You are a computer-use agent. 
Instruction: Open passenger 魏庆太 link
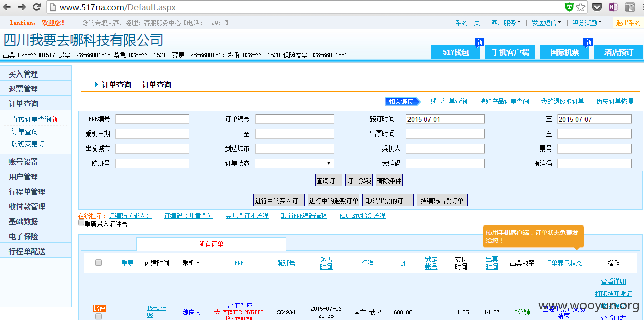[191, 312]
